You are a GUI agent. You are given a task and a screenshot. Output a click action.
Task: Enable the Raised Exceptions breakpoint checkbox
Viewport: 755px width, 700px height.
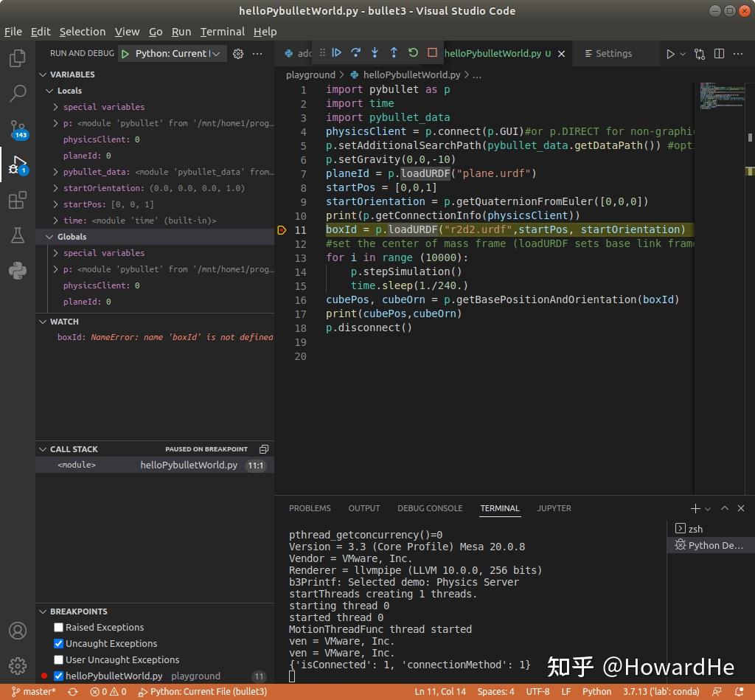59,628
